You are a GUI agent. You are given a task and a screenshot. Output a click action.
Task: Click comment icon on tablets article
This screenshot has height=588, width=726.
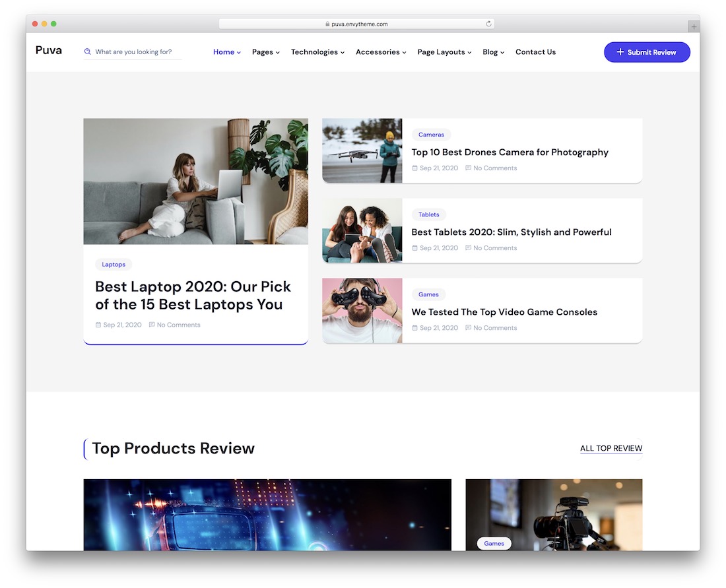pyautogui.click(x=468, y=248)
